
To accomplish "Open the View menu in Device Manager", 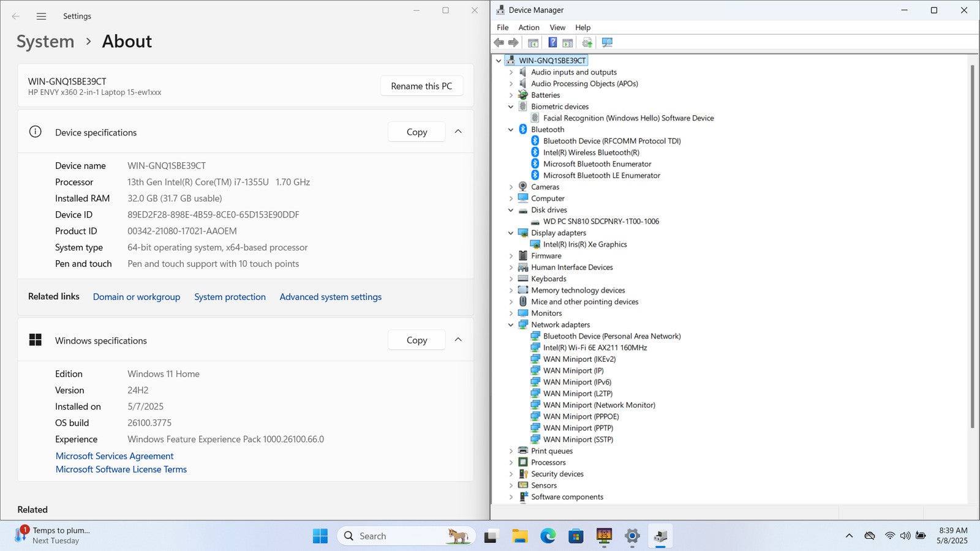I will tap(557, 28).
